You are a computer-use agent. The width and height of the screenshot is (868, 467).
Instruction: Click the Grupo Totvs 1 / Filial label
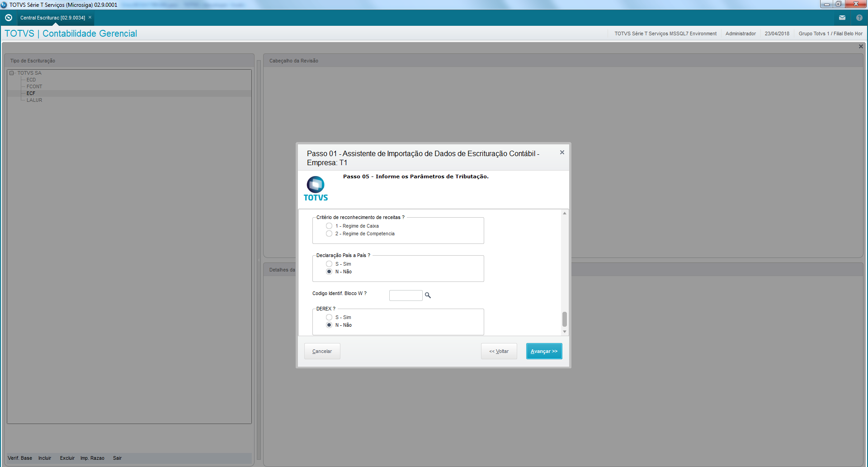[830, 33]
